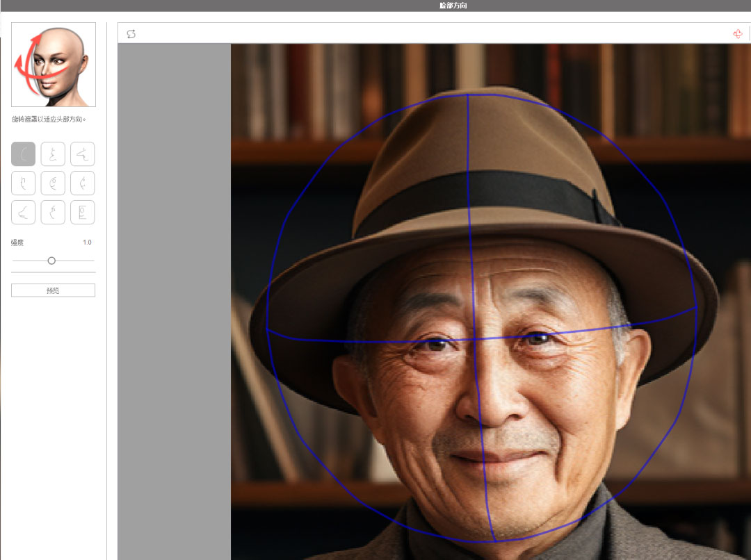Click the 3D head rotation thumbnail

tap(54, 65)
